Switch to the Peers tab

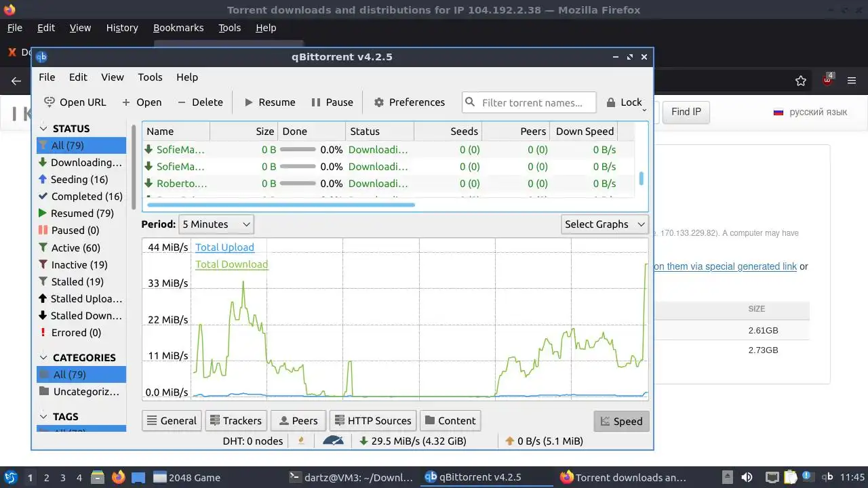point(298,421)
